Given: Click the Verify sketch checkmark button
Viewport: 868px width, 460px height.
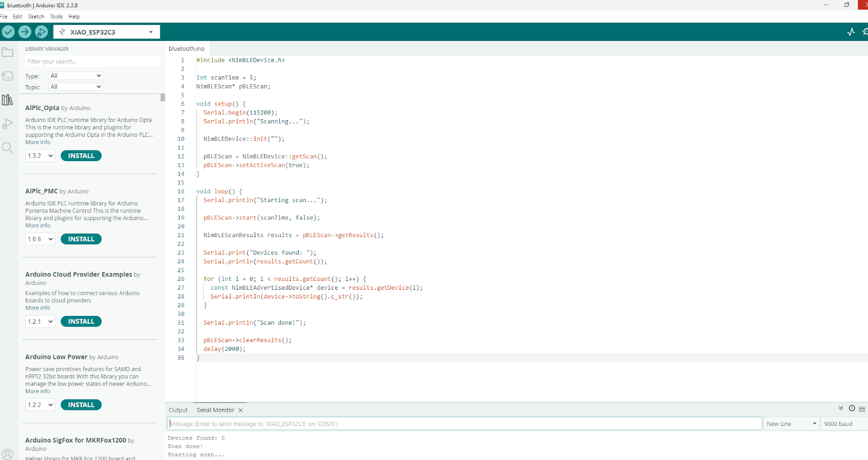Looking at the screenshot, I should (8, 32).
